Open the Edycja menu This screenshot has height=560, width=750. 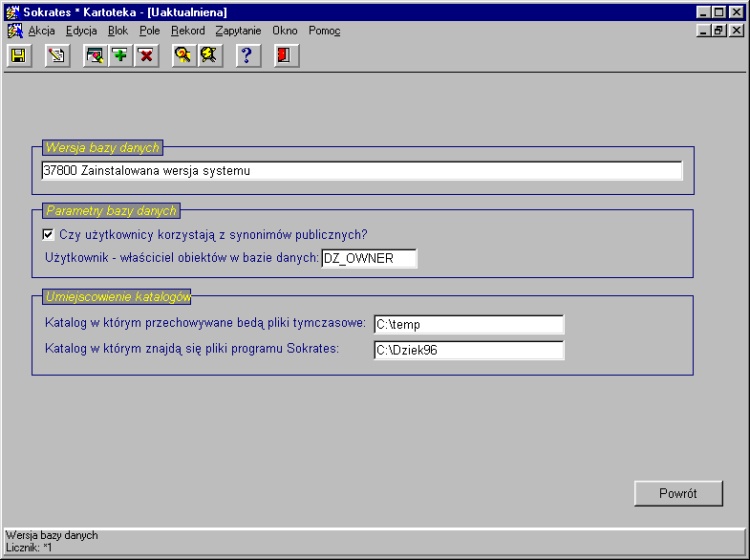click(x=81, y=31)
